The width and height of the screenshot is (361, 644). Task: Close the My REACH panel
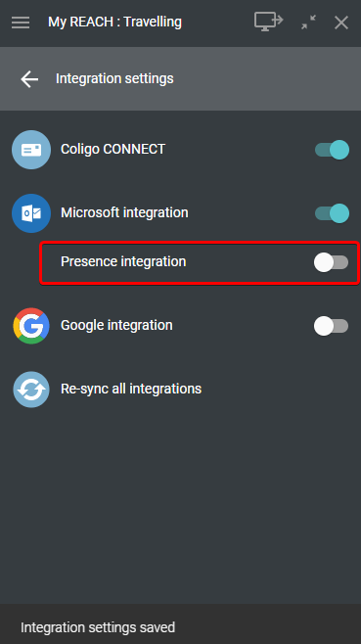(x=341, y=23)
